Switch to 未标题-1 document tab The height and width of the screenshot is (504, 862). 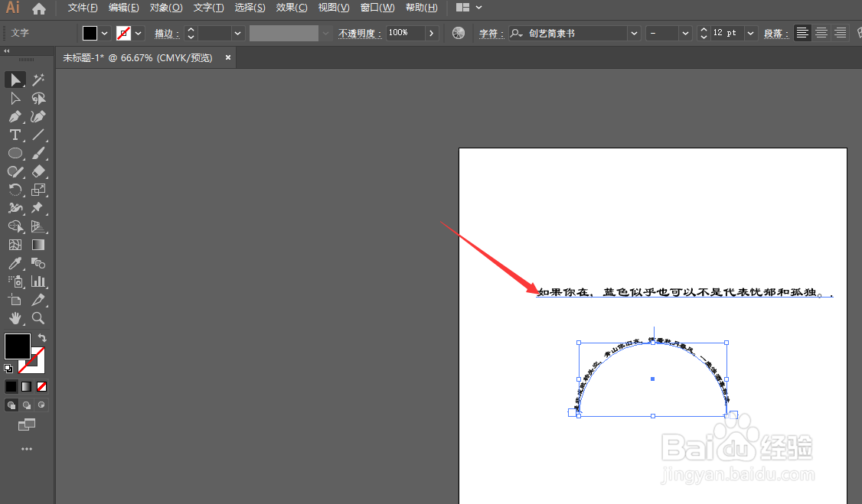(138, 57)
